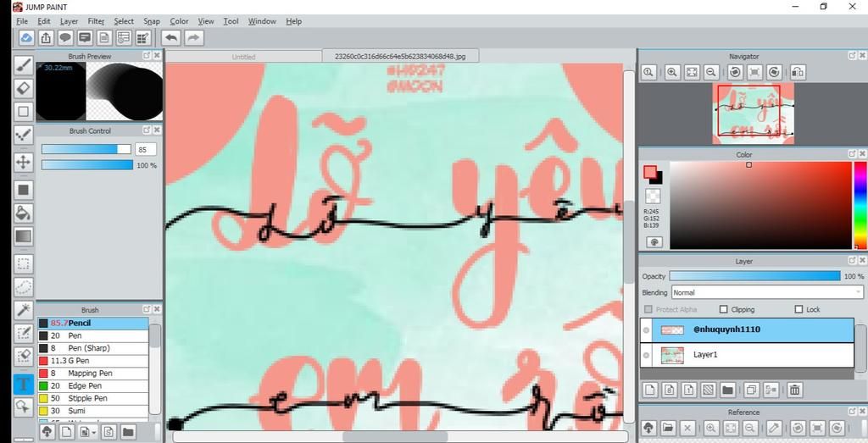
Task: Close the Brush Control panel
Action: [157, 130]
